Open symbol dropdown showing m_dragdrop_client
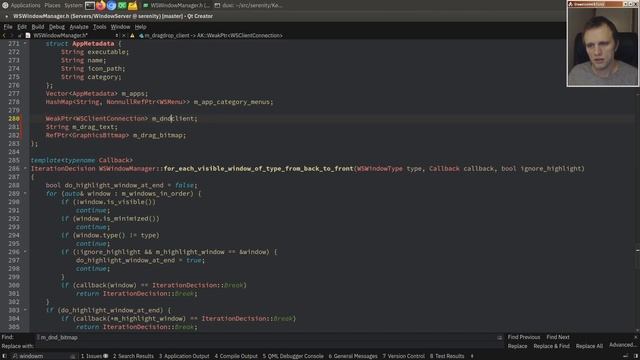This screenshot has width=640, height=360. [x=214, y=36]
